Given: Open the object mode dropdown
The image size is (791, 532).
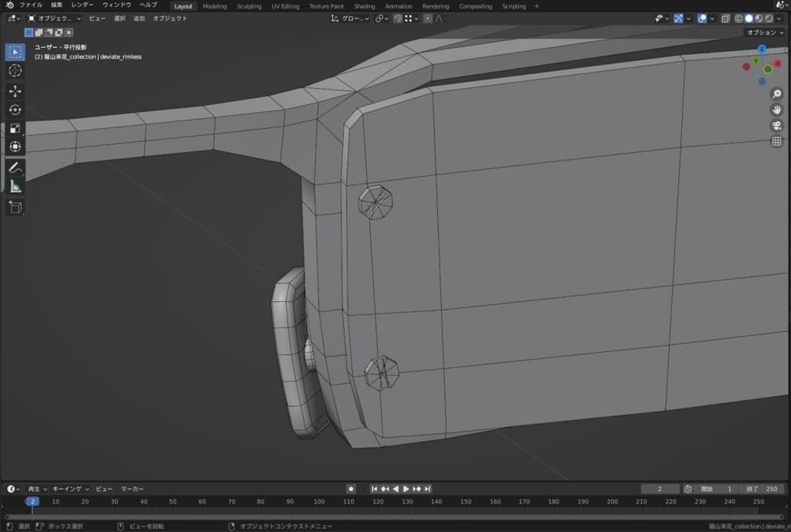Looking at the screenshot, I should [x=54, y=19].
